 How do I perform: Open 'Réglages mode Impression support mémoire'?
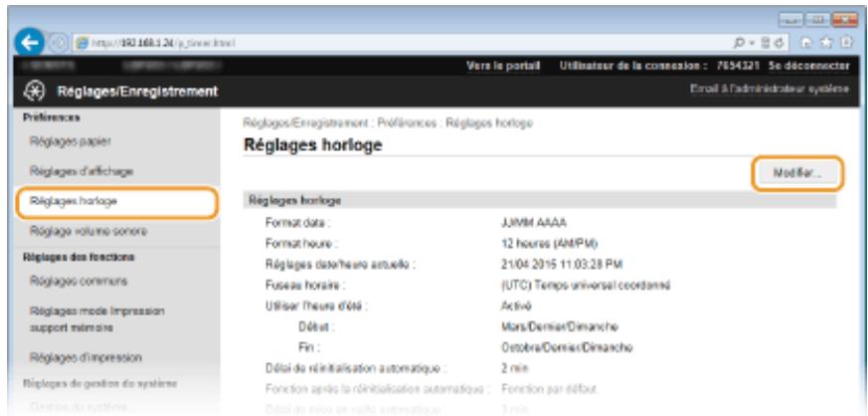tap(96, 319)
